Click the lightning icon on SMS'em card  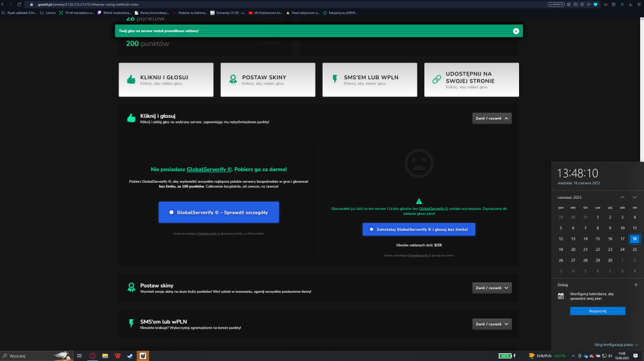(335, 79)
